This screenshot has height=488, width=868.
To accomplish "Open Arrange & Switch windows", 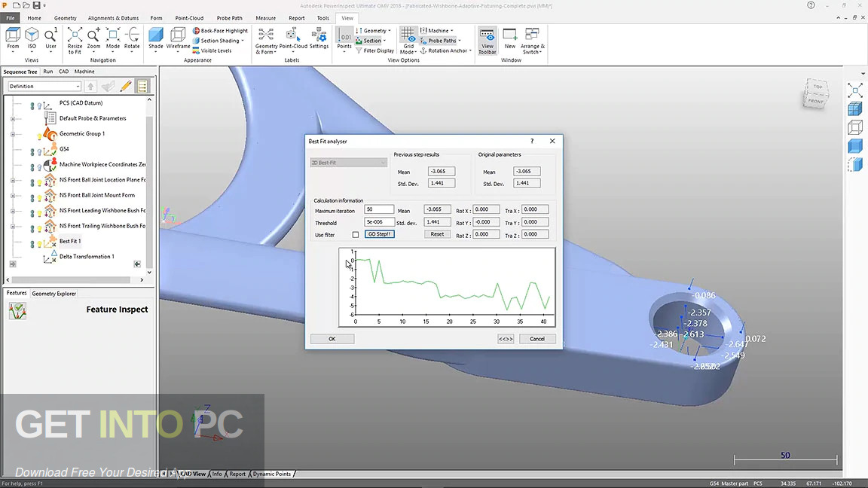I will (533, 41).
